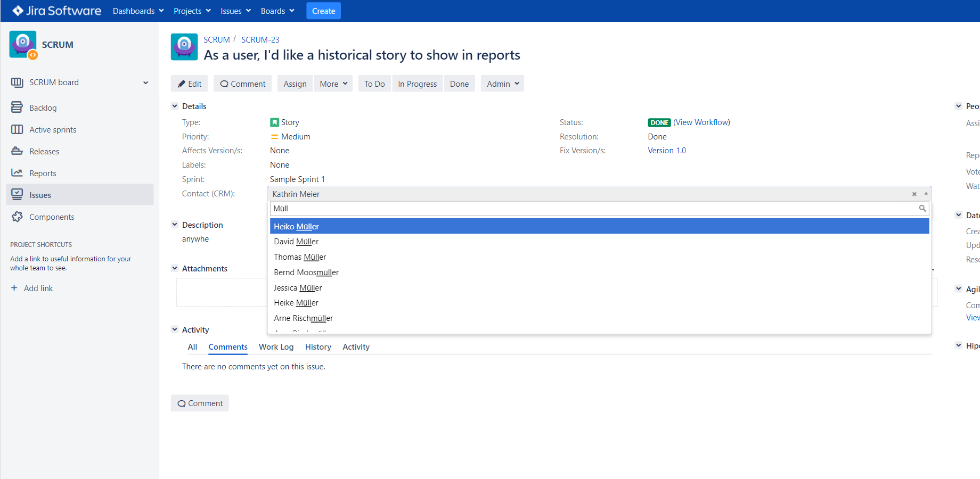980x479 pixels.
Task: Collapse the Activity section
Action: click(x=175, y=329)
